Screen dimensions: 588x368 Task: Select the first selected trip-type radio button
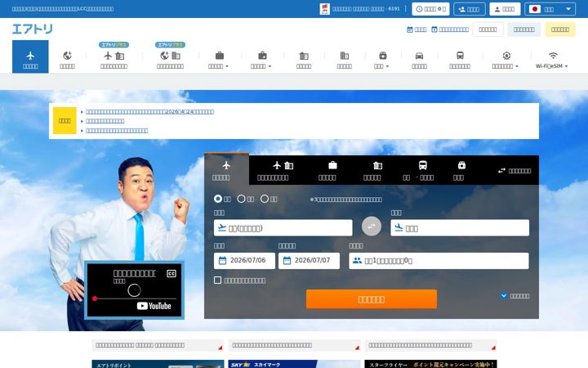click(x=218, y=199)
